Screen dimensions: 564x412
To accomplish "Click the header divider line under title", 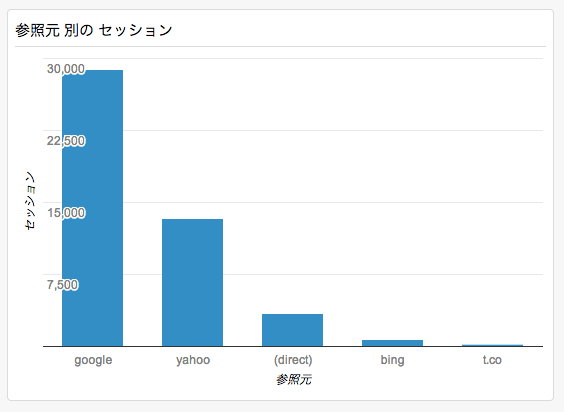I will 281,46.
